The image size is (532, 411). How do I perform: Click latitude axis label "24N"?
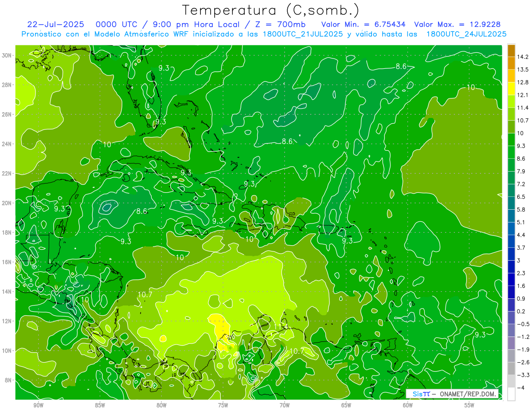[x=7, y=144]
